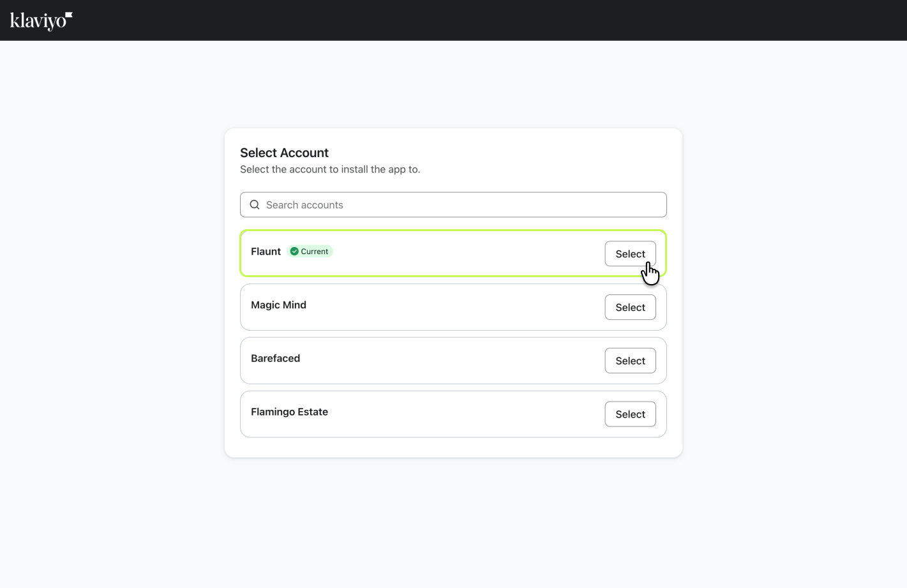Select the Barefaced account
907x588 pixels.
click(x=630, y=361)
